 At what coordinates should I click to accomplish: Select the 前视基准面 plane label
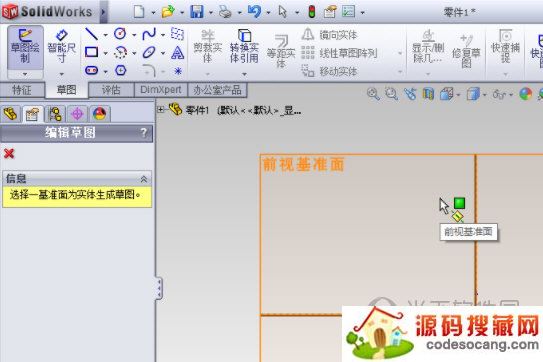(x=304, y=165)
